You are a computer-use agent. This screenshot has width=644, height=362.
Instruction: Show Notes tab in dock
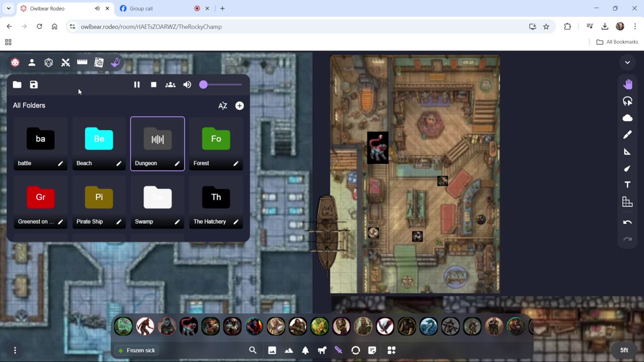(x=372, y=350)
